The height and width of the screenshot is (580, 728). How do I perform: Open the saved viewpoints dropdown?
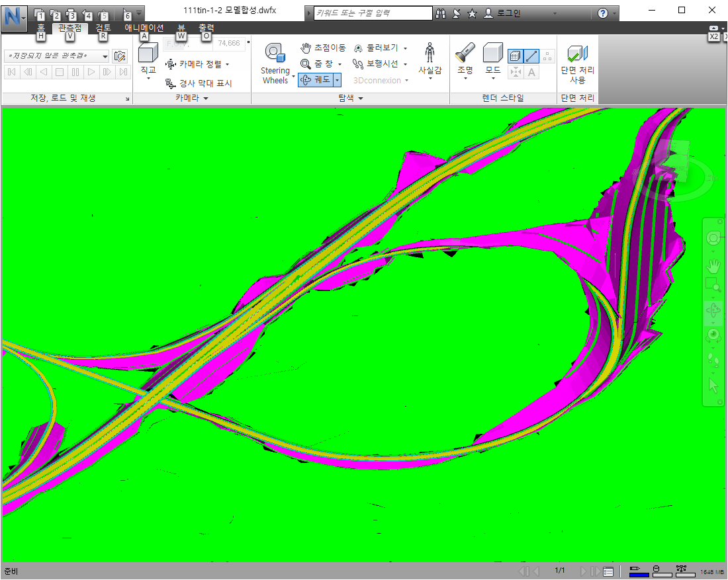coord(105,56)
